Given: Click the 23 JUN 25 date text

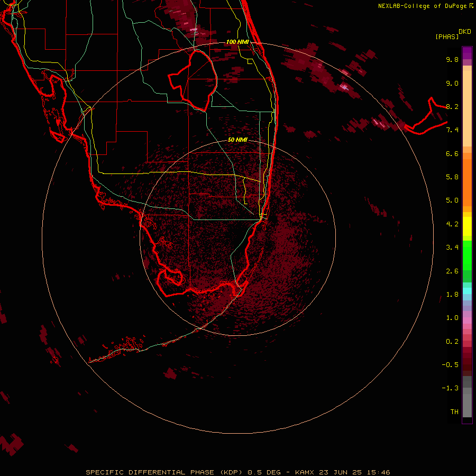Looking at the screenshot, I should (340, 472).
